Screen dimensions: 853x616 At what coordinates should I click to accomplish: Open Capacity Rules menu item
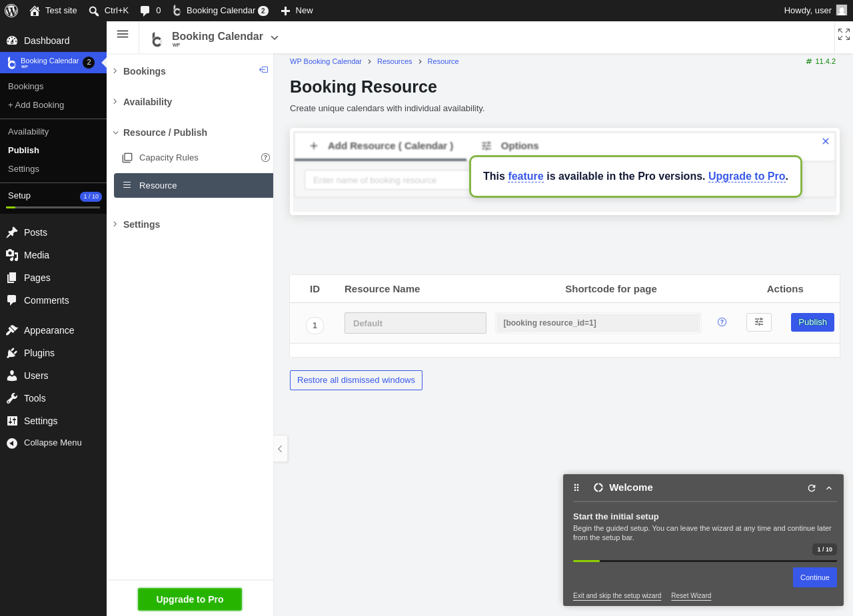tap(169, 158)
